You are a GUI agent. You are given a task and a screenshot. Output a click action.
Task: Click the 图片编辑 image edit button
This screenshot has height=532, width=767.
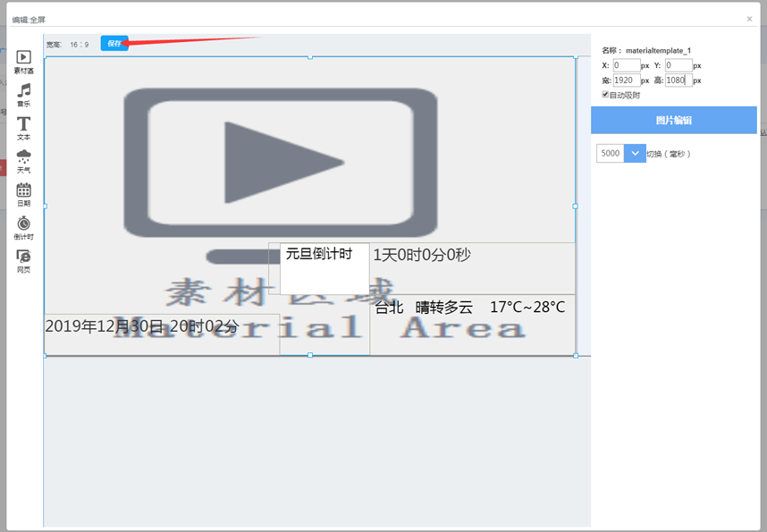click(673, 120)
